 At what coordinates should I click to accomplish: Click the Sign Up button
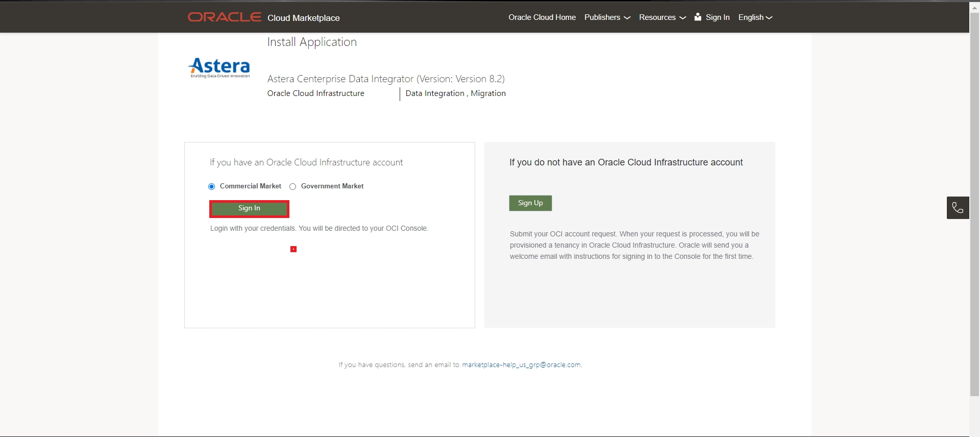tap(530, 203)
